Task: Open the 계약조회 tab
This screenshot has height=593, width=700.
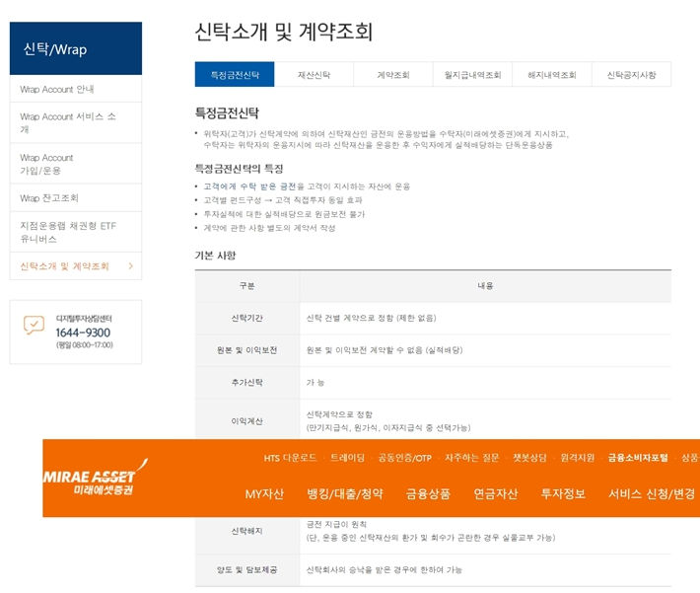Action: click(x=392, y=75)
